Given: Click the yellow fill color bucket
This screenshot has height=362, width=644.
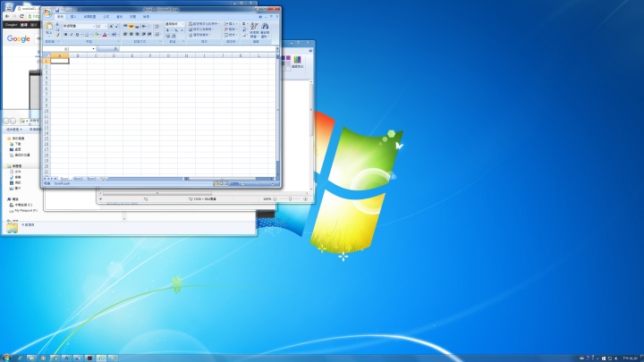Looking at the screenshot, I should tap(97, 34).
